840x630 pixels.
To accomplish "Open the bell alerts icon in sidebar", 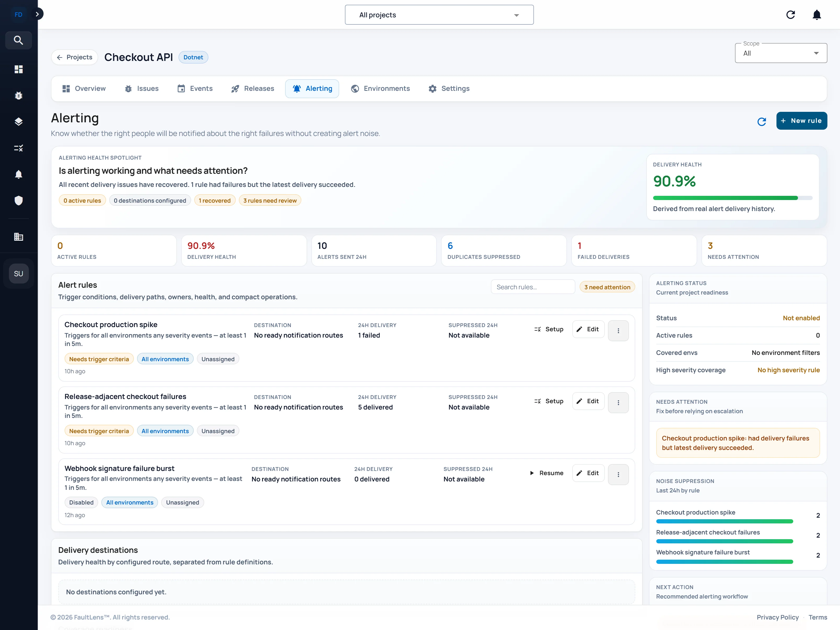I will pos(18,174).
